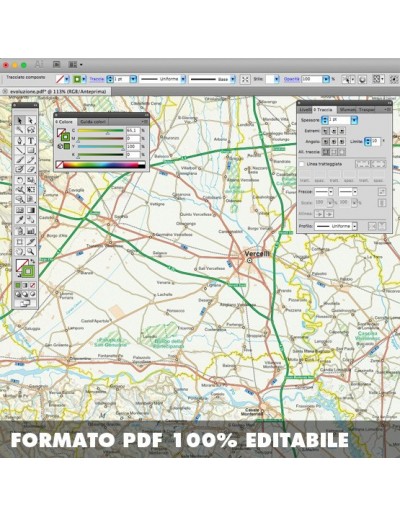Image resolution: width=400 pixels, height=517 pixels.
Task: Select the Pen tool
Action: tap(20, 141)
